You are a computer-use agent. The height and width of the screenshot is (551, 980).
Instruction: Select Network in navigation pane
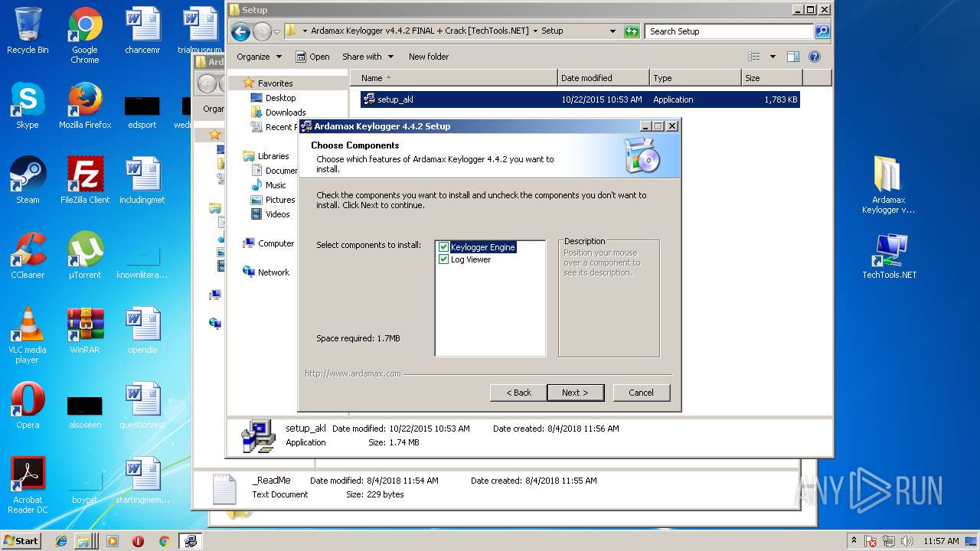[x=273, y=272]
